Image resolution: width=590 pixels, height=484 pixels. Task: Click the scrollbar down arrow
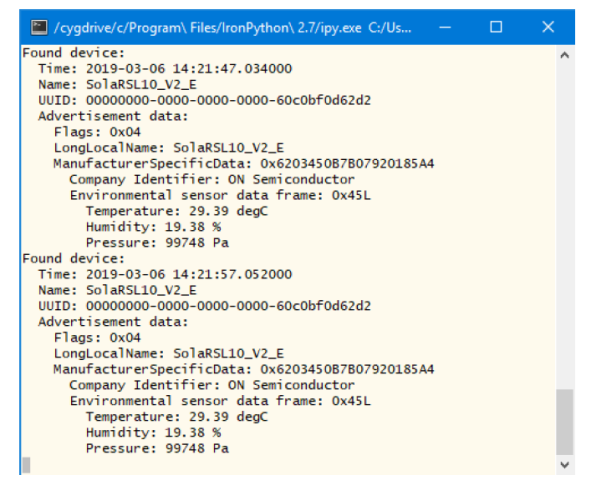(x=564, y=465)
